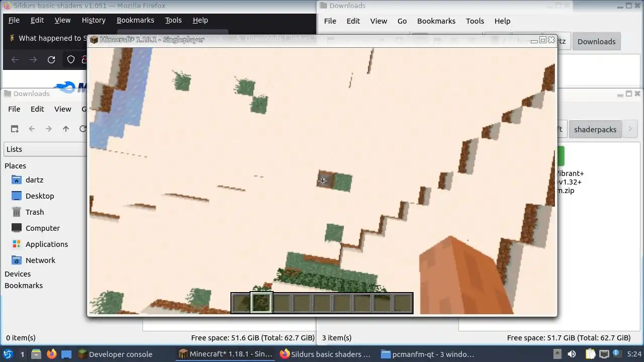Open new tab icon in left Downloads window
The width and height of the screenshot is (644, 362).
click(15, 129)
